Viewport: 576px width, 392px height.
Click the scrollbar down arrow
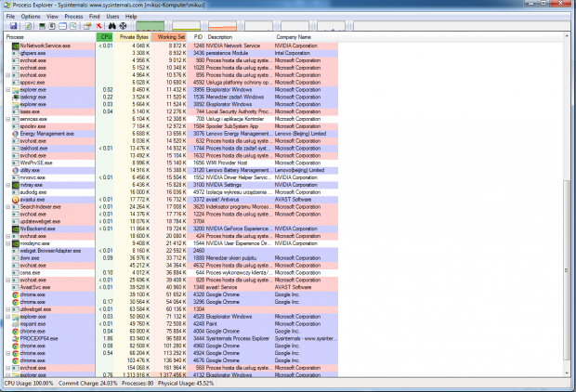click(567, 373)
